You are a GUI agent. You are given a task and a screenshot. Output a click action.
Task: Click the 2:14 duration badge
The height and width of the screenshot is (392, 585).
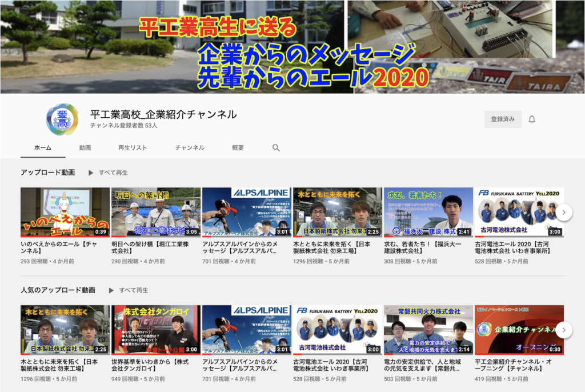[x=464, y=350]
